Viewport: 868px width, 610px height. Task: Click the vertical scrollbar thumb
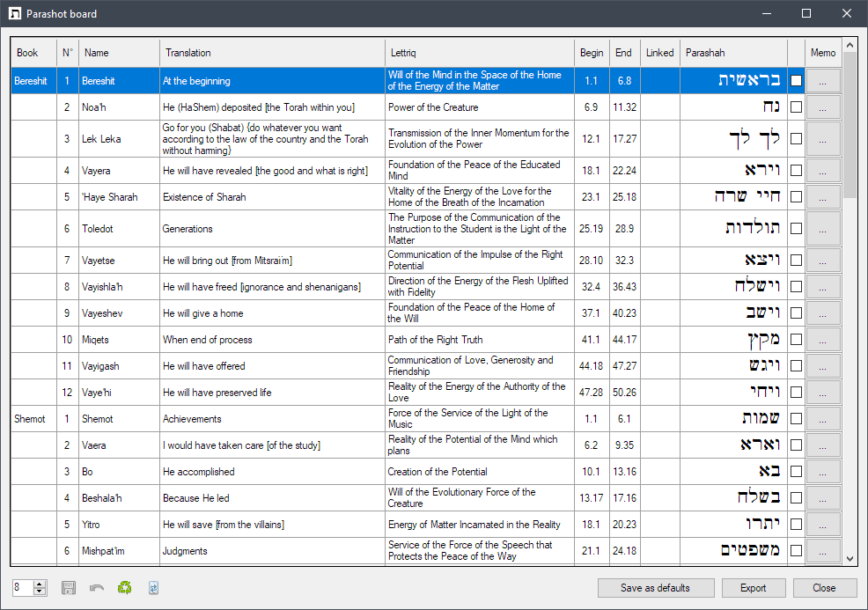point(850,124)
